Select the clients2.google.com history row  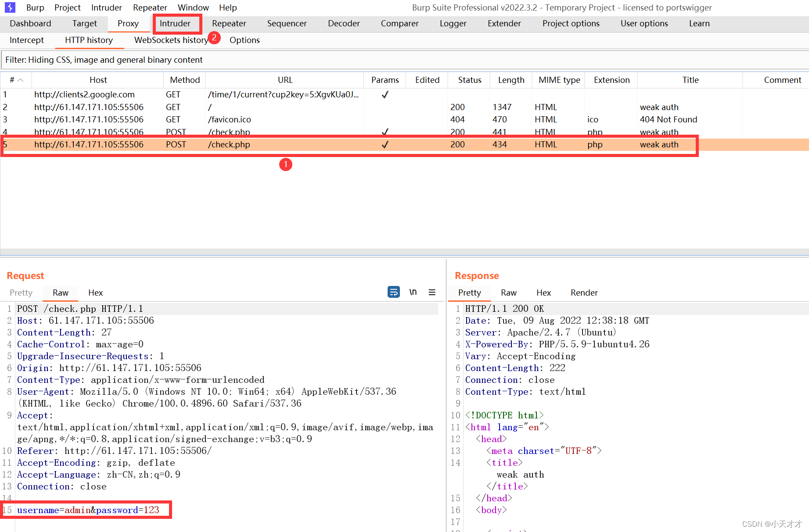(x=404, y=94)
